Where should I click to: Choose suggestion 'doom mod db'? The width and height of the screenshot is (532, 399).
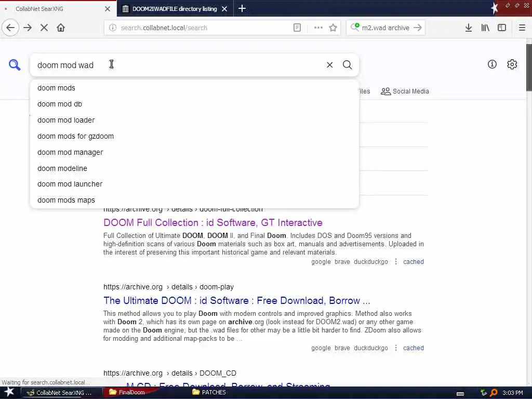click(x=194, y=104)
